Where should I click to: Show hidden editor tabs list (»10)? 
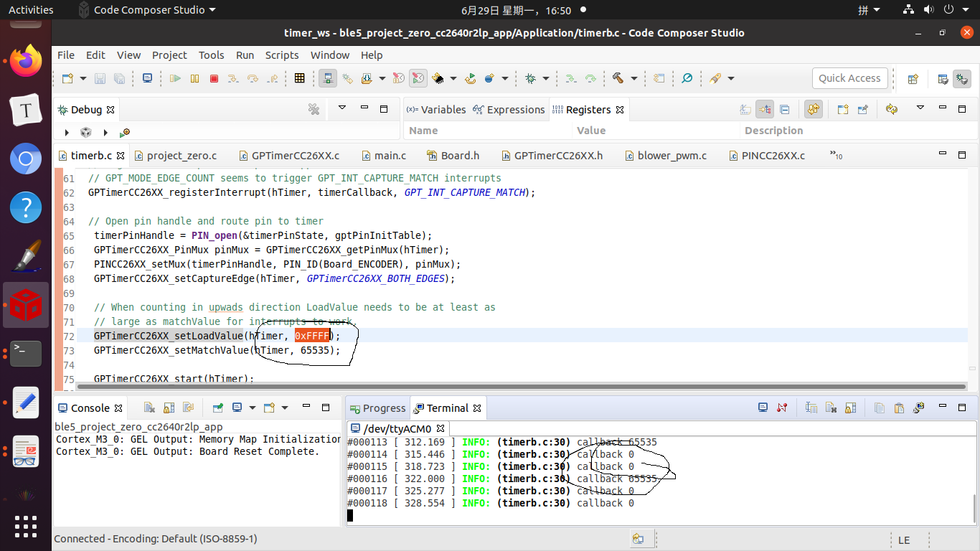click(836, 156)
